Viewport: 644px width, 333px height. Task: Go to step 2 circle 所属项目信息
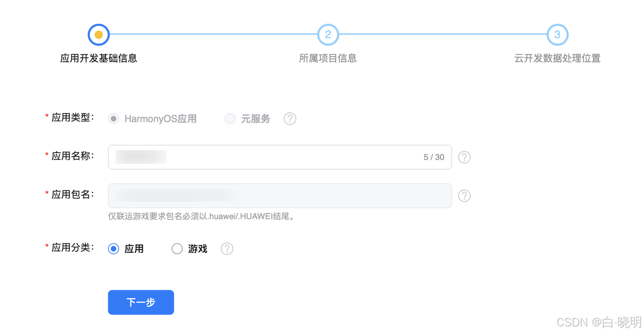pos(328,35)
